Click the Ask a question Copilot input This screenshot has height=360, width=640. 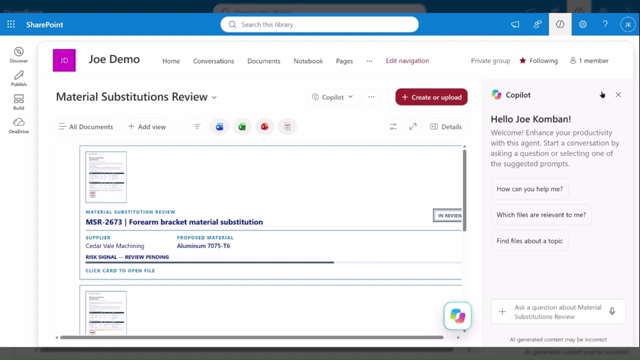pyautogui.click(x=558, y=312)
